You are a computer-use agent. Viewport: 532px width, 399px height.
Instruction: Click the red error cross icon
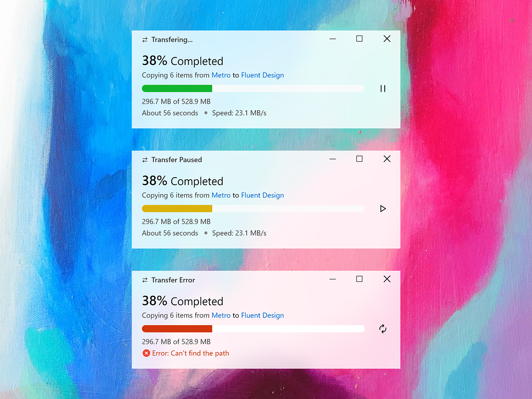click(x=146, y=353)
